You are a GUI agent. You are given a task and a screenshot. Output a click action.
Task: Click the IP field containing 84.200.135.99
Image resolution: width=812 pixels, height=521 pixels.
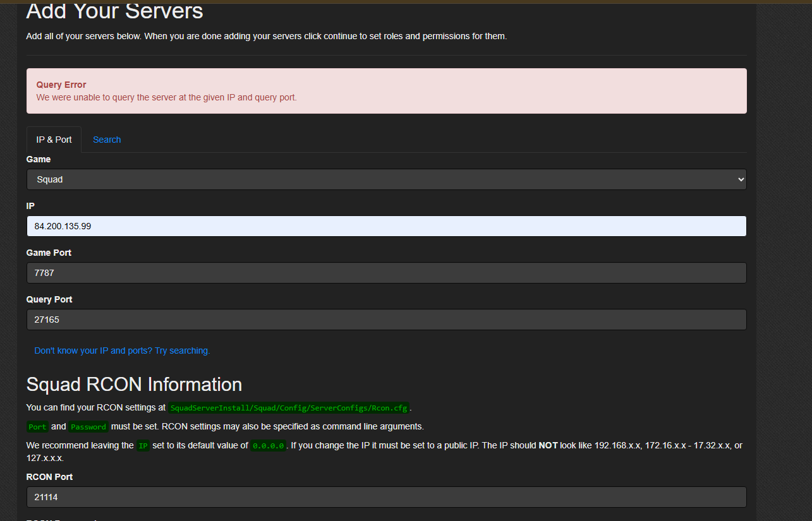point(386,226)
